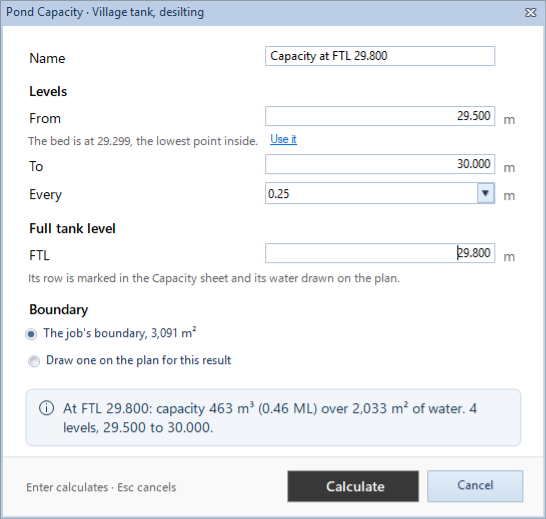Click the Name label
This screenshot has height=519, width=546.
[x=47, y=59]
